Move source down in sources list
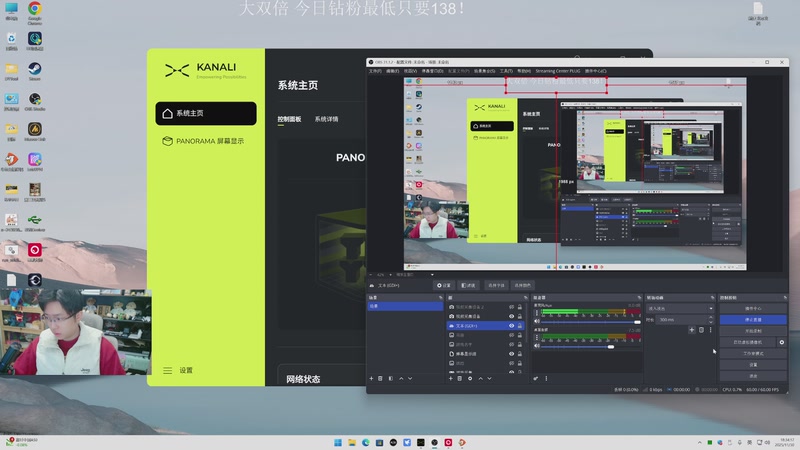Viewport: 800px width, 450px height. 489,379
